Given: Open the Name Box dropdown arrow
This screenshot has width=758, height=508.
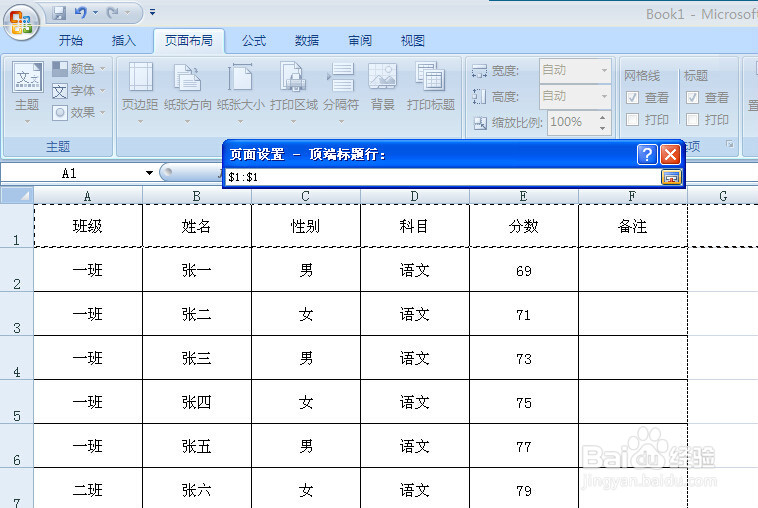Looking at the screenshot, I should click(149, 173).
